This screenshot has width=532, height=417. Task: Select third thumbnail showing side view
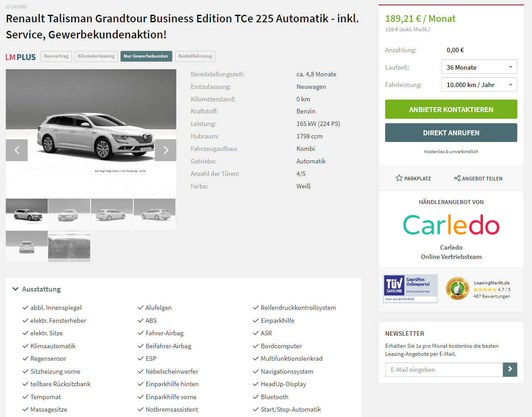[112, 214]
